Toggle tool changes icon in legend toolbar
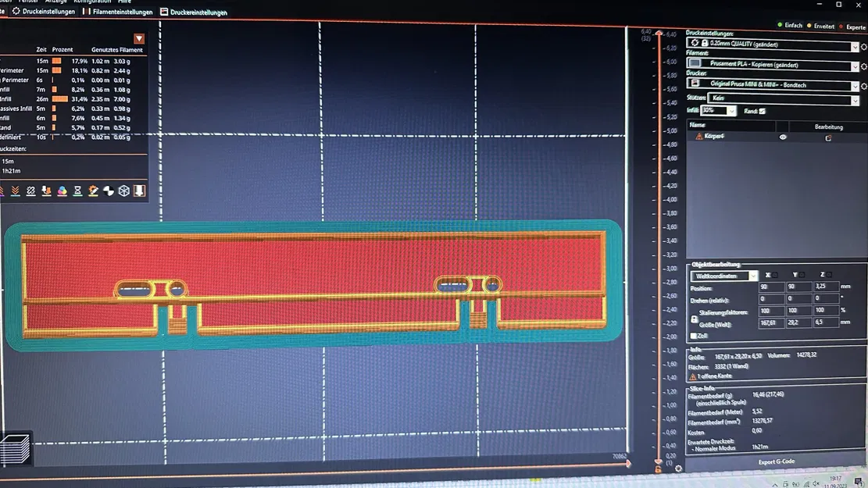 47,191
